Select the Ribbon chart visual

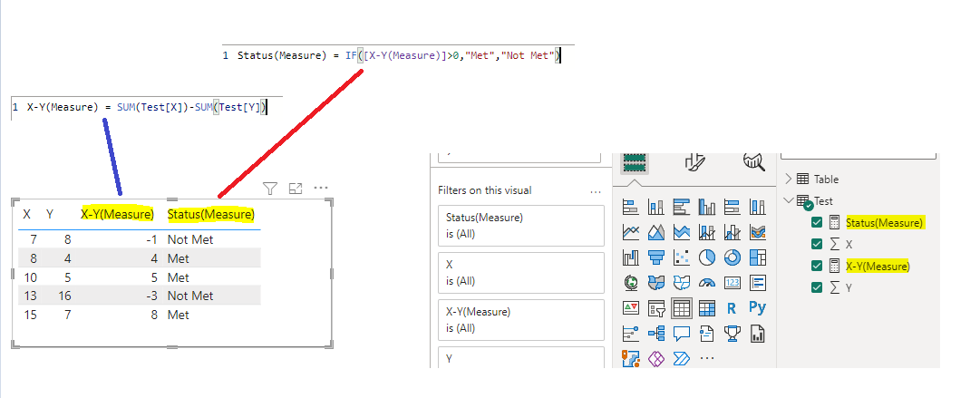tap(758, 232)
